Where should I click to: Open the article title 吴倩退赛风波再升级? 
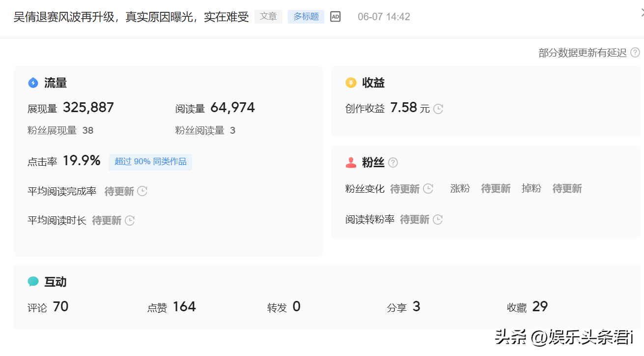click(x=131, y=17)
